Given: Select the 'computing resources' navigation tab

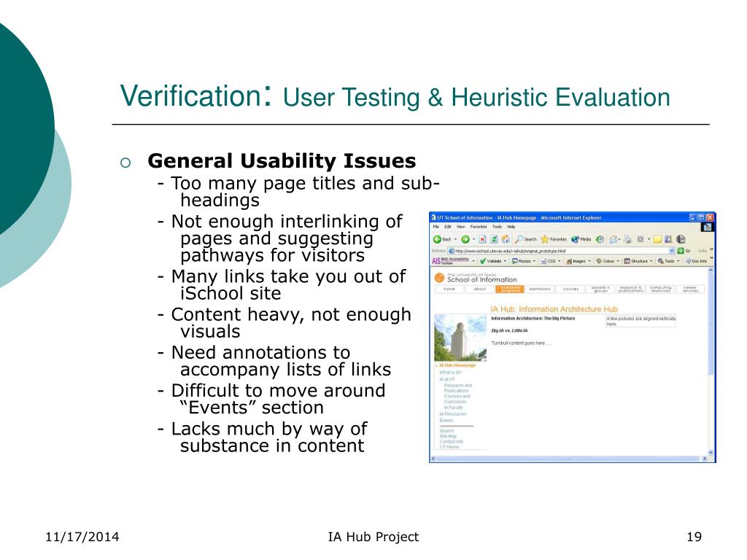Looking at the screenshot, I should pyautogui.click(x=660, y=289).
